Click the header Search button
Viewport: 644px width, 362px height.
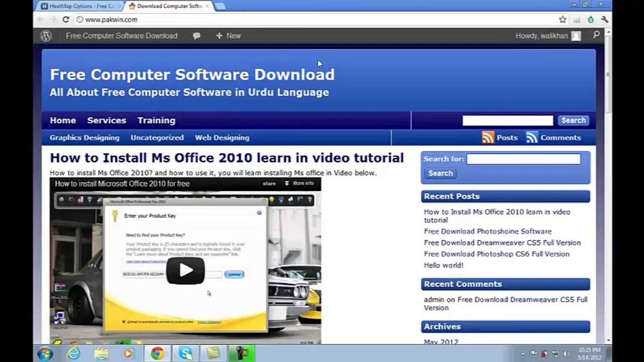573,120
